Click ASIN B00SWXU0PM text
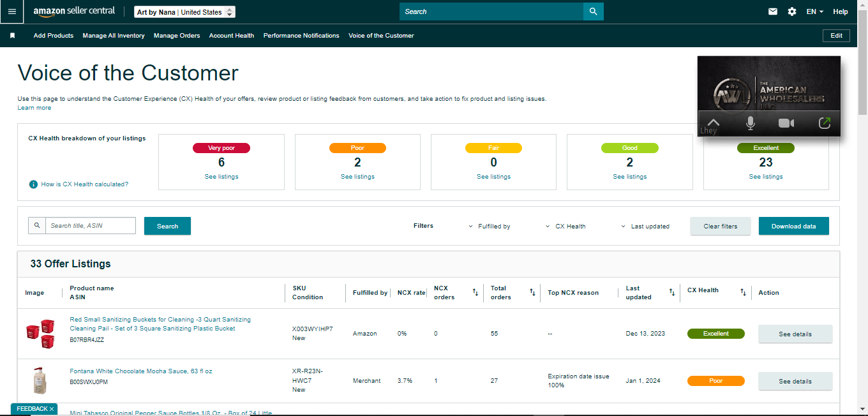Viewport: 868px width, 416px height. (89, 382)
